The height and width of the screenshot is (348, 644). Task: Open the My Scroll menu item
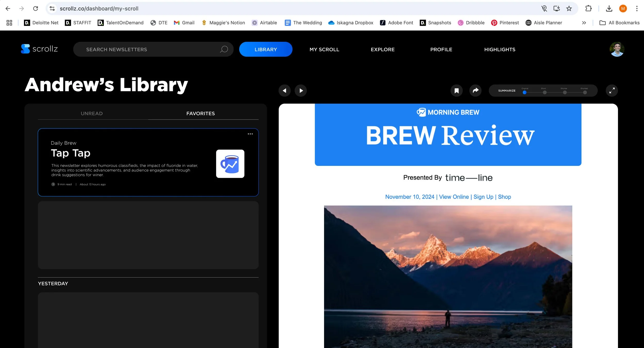pos(324,49)
